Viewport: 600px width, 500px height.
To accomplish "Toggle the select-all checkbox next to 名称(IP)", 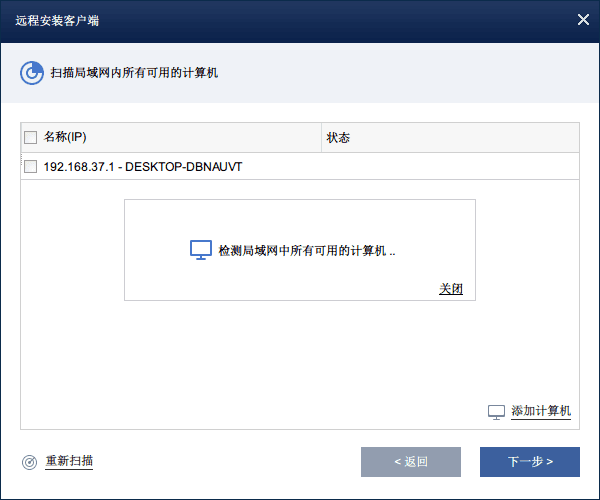I will pyautogui.click(x=31, y=137).
